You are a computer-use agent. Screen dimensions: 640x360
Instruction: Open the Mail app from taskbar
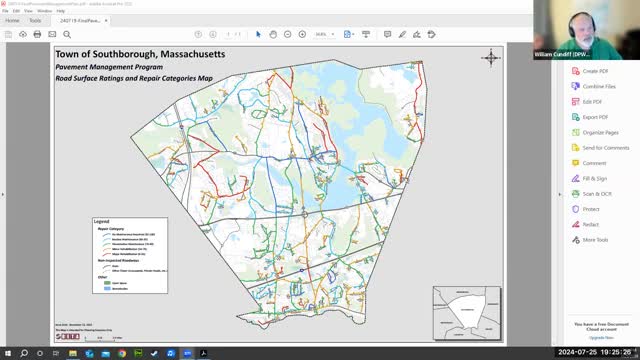[106, 353]
